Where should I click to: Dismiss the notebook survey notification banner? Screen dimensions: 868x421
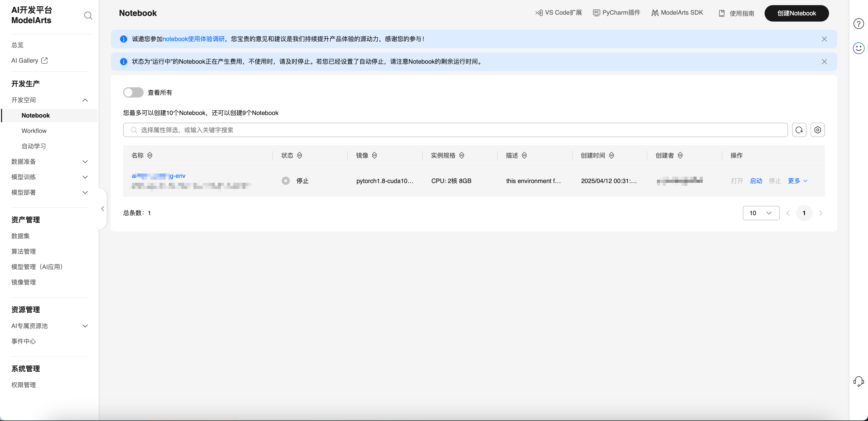824,39
